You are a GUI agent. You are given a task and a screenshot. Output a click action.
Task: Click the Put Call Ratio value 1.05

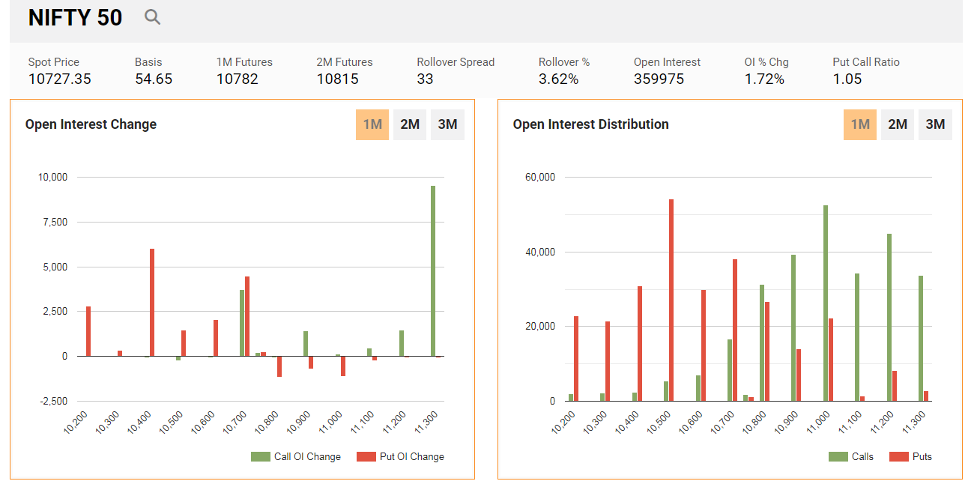click(847, 79)
